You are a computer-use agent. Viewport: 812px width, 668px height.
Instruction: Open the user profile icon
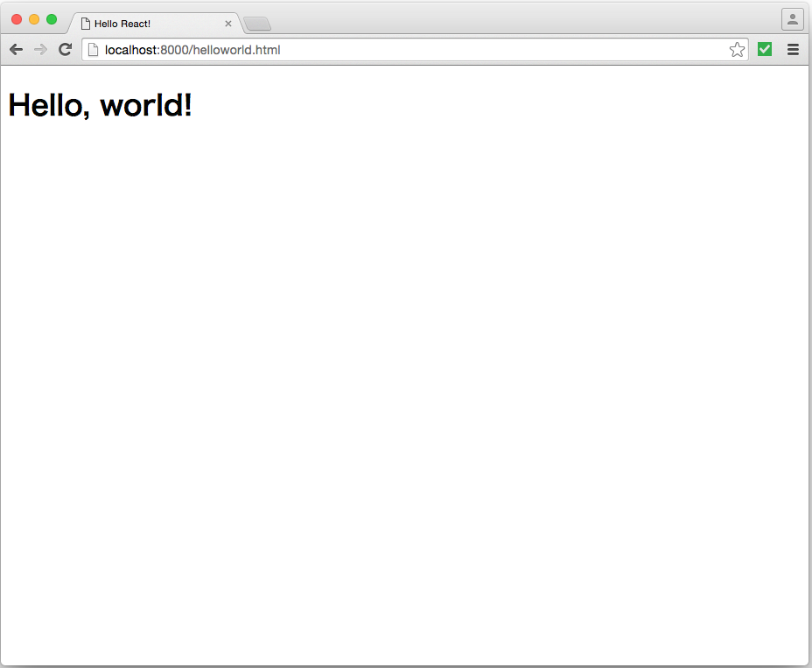pos(793,19)
